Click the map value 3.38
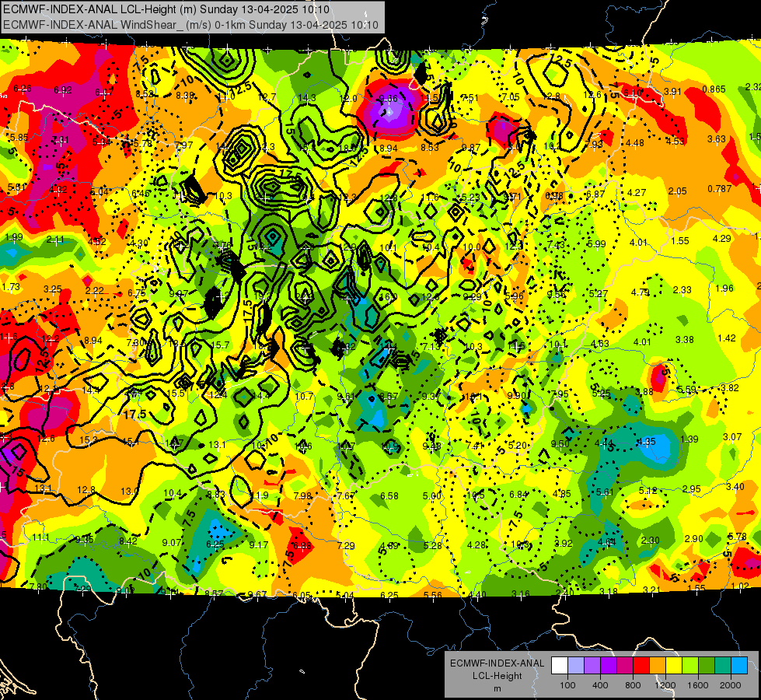This screenshot has height=700, width=761. pos(684,340)
